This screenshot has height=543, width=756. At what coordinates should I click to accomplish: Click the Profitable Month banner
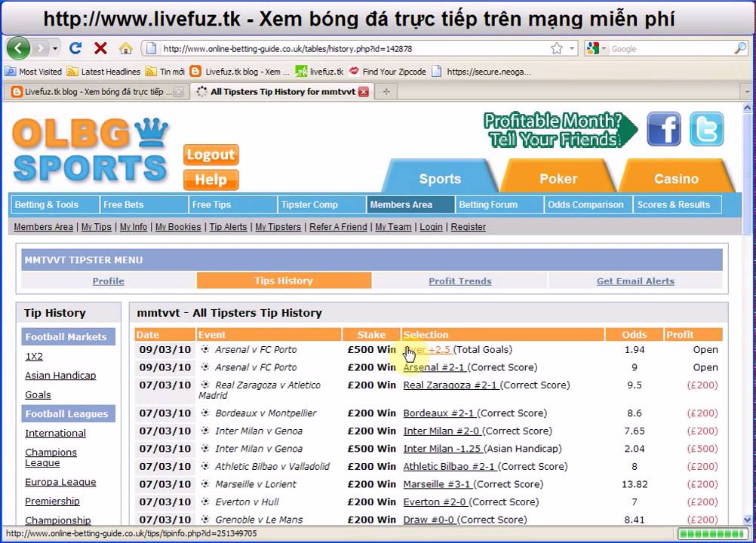[561, 130]
